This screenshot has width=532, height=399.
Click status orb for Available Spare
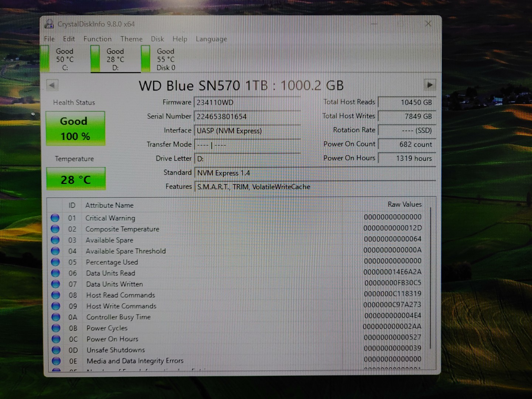pyautogui.click(x=55, y=240)
